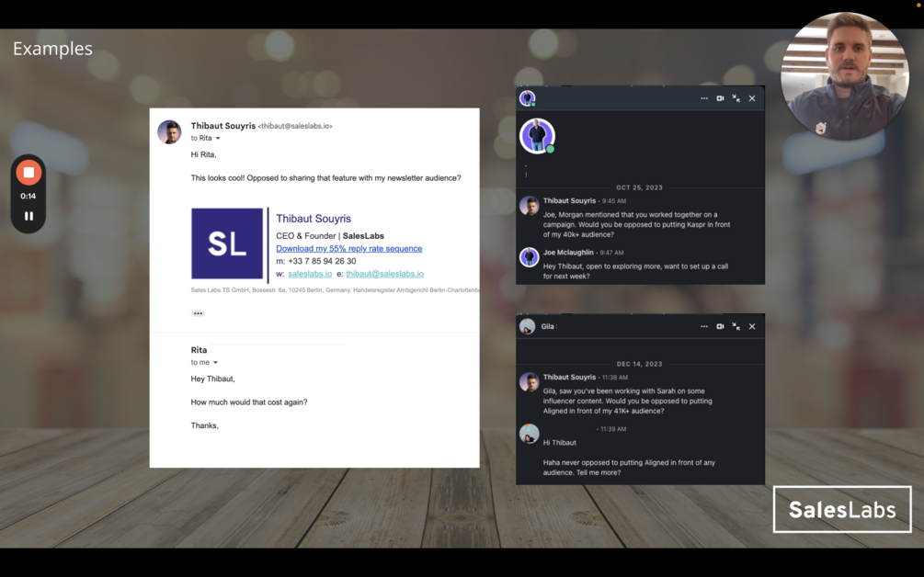Image resolution: width=924 pixels, height=577 pixels.
Task: Show trimmed content ellipsis in email
Action: pyautogui.click(x=198, y=313)
